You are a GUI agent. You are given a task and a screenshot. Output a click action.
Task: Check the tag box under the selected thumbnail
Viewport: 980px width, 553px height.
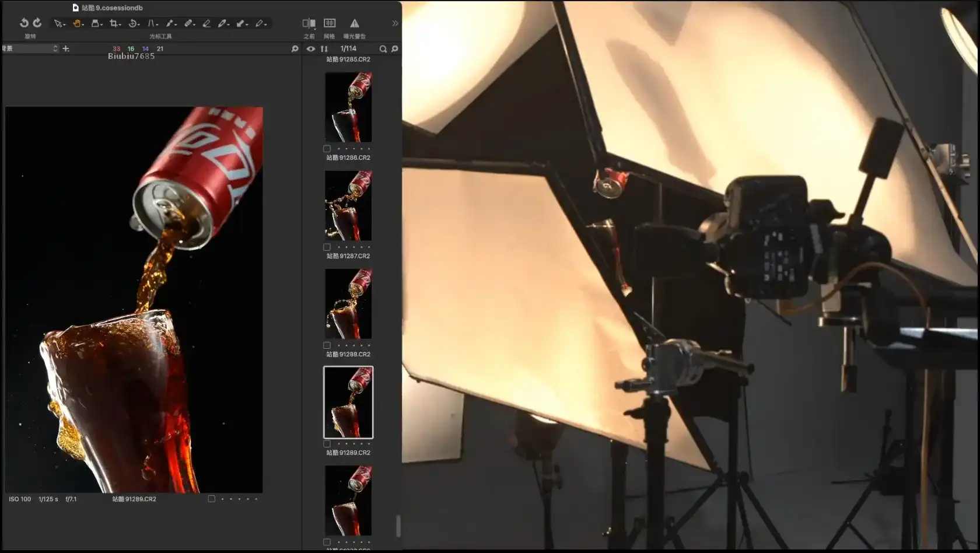[x=327, y=444]
